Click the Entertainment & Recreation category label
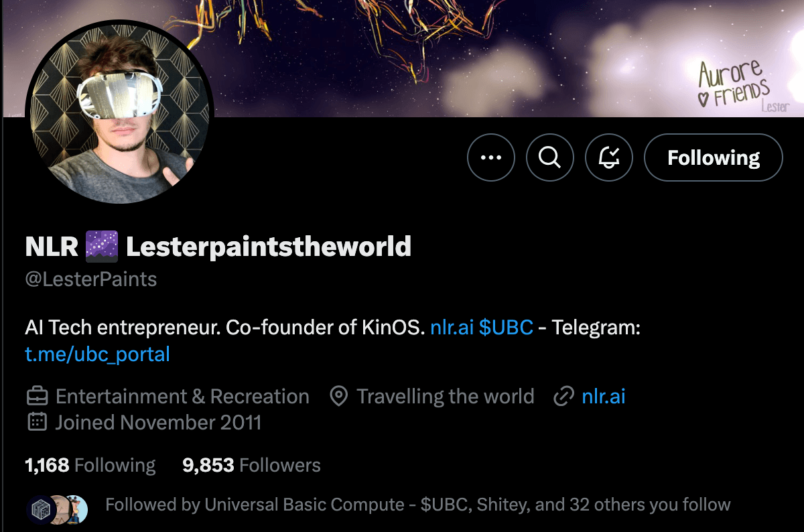804x532 pixels. 182,397
